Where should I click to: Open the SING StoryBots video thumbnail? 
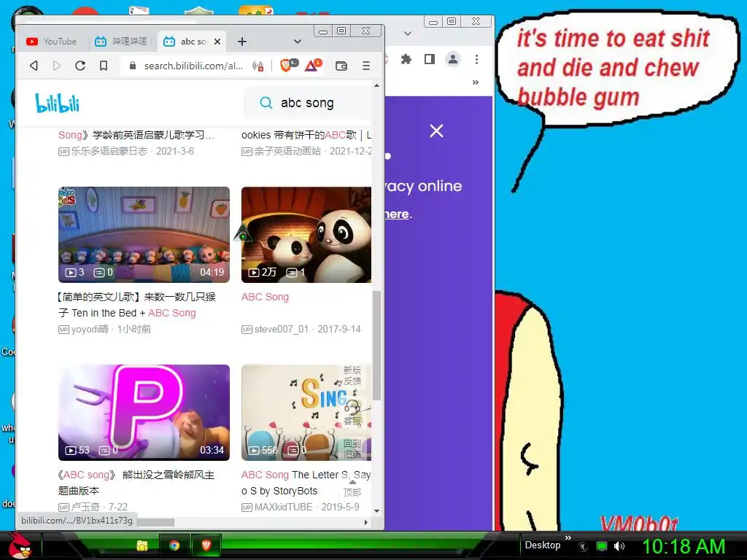pyautogui.click(x=306, y=413)
